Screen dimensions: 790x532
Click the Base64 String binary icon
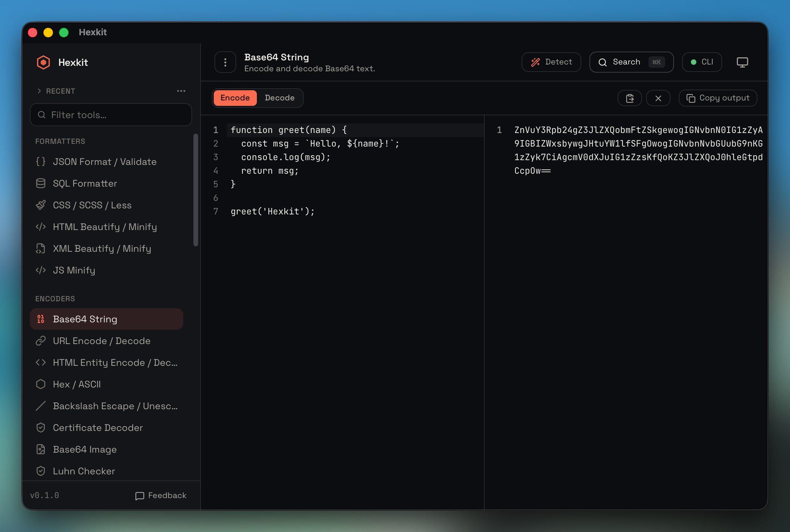(41, 319)
